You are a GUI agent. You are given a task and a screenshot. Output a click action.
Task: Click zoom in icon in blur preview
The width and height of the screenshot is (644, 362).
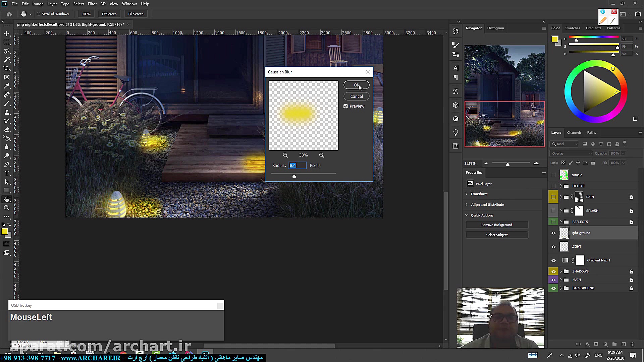click(x=321, y=155)
